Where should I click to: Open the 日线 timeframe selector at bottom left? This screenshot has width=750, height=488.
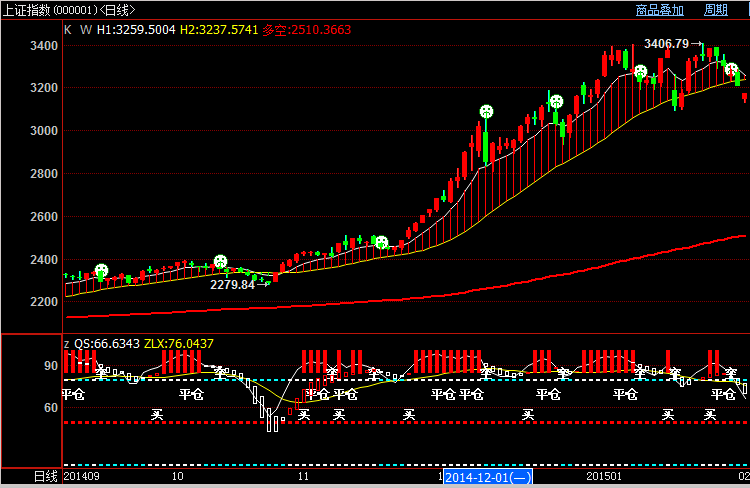tap(46, 477)
